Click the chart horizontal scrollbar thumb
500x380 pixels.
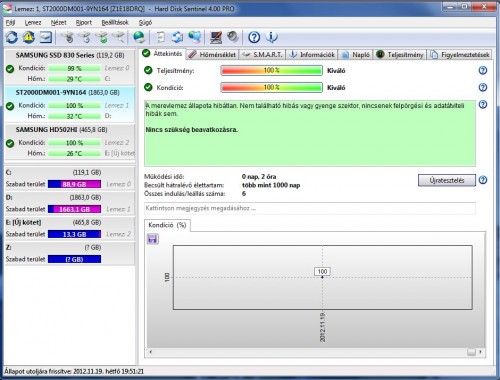tap(471, 352)
